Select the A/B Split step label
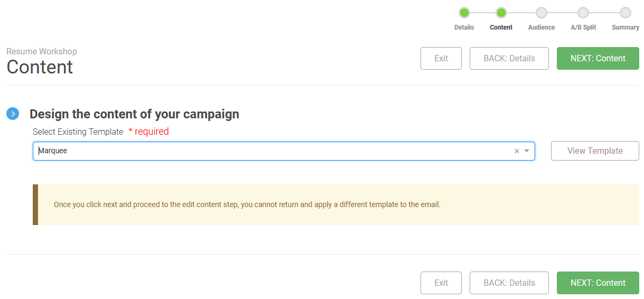This screenshot has height=299, width=644. [583, 27]
